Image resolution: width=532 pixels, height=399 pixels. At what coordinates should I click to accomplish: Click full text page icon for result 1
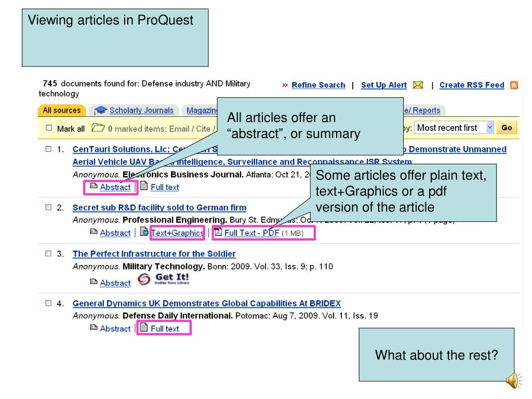click(144, 185)
